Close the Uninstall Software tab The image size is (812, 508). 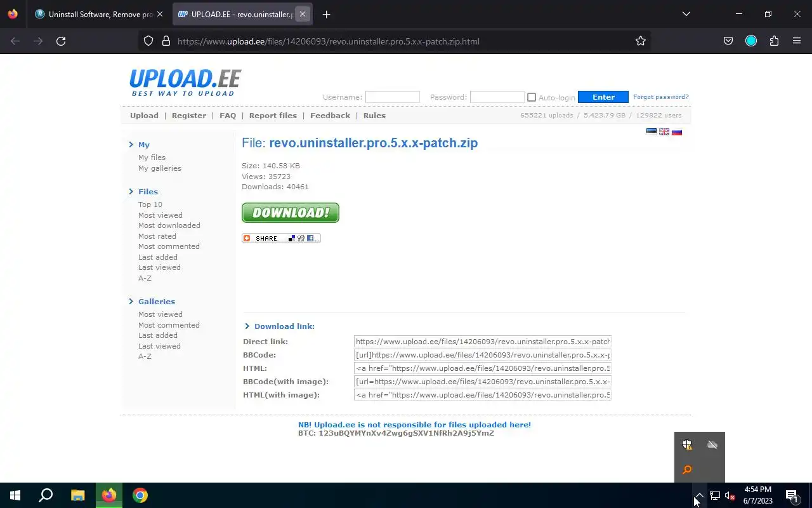[x=159, y=14]
